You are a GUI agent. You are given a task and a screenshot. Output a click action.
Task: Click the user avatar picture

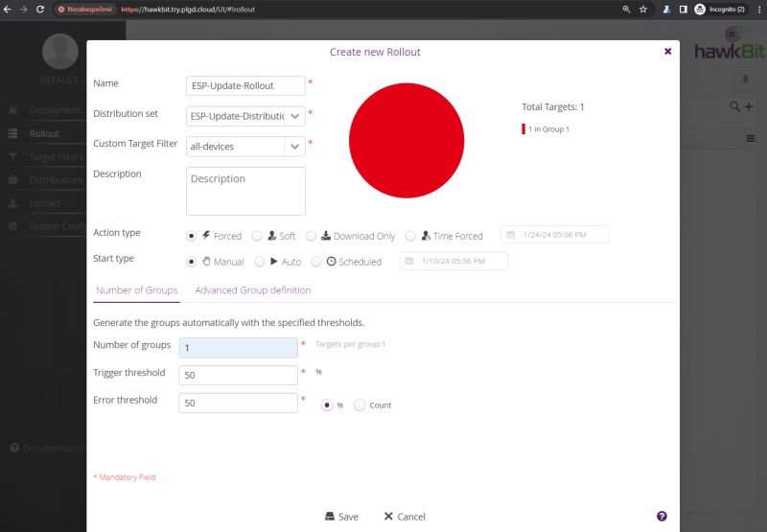click(60, 52)
